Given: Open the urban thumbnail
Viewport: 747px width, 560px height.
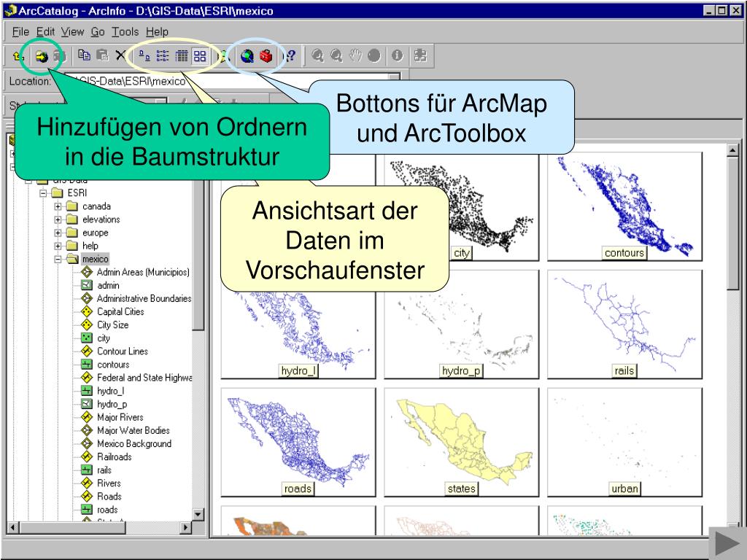Looking at the screenshot, I should click(x=624, y=443).
